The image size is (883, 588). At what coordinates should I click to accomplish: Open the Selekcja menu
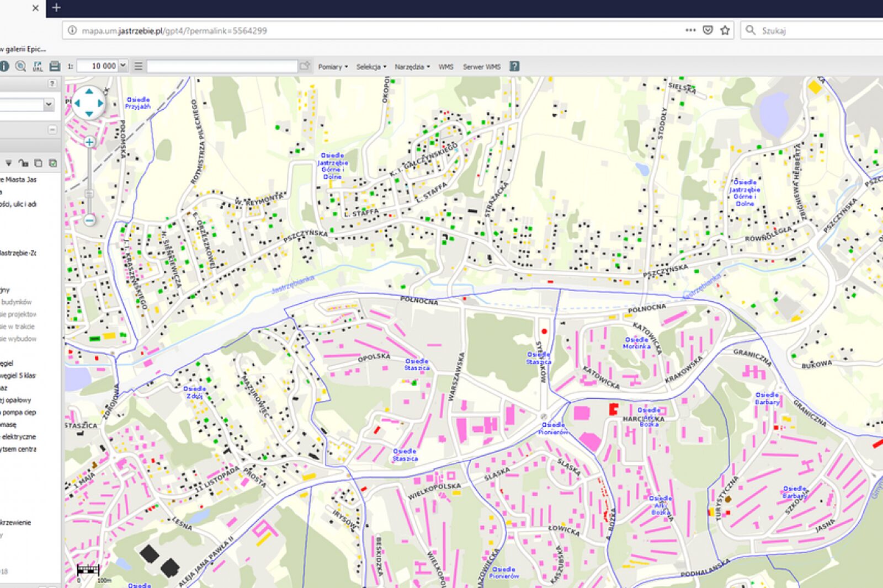pyautogui.click(x=371, y=67)
